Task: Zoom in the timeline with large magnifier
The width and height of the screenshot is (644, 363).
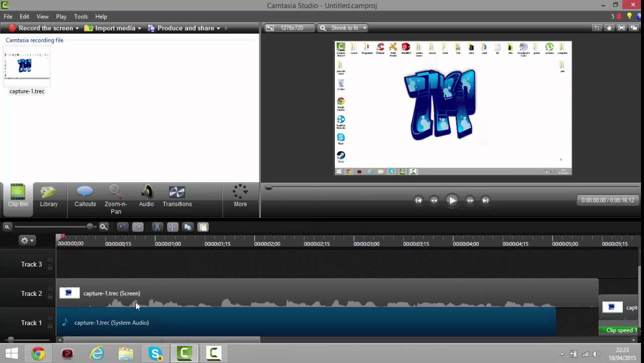Action: [x=103, y=227]
